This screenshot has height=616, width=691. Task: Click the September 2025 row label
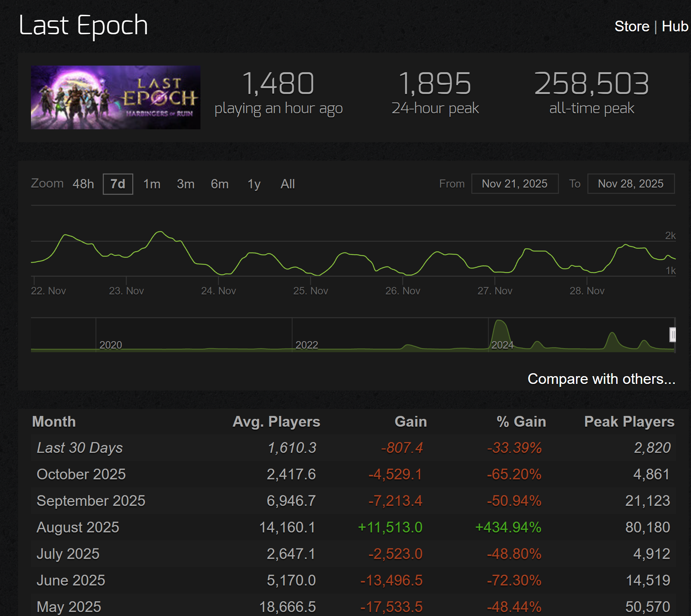[91, 501]
